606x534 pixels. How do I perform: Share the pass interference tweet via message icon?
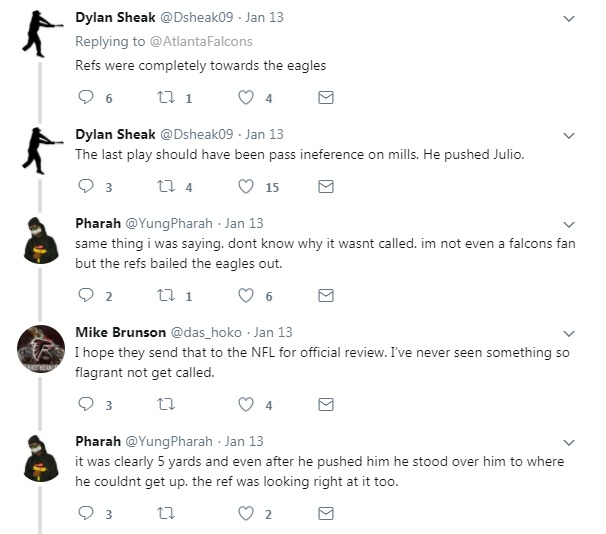coord(325,186)
